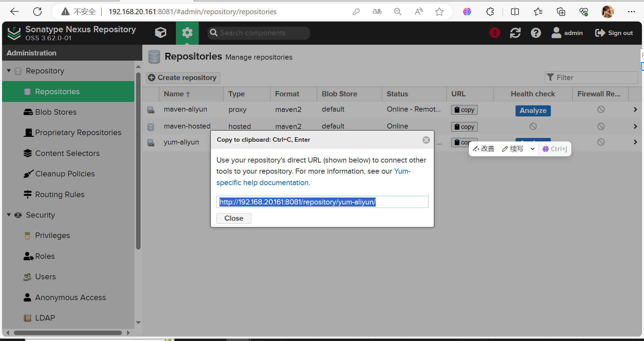
Task: Click the translate page icon
Action: click(x=377, y=12)
